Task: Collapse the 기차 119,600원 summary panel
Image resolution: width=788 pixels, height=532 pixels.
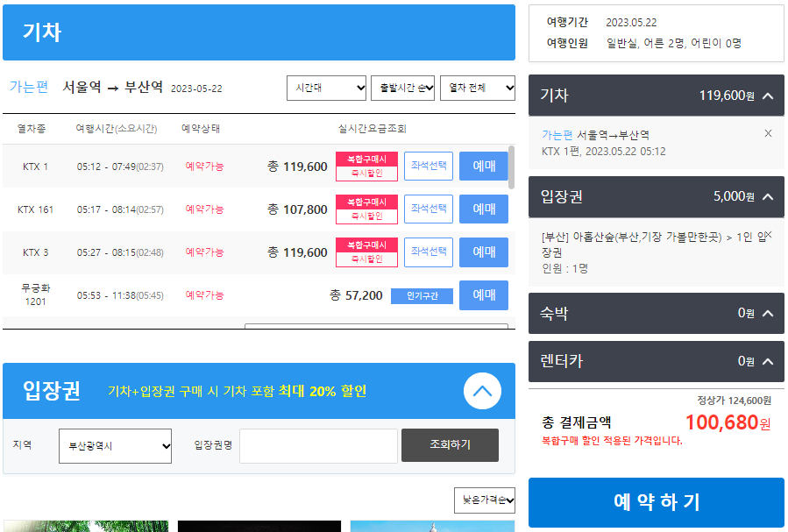Action: pyautogui.click(x=768, y=96)
